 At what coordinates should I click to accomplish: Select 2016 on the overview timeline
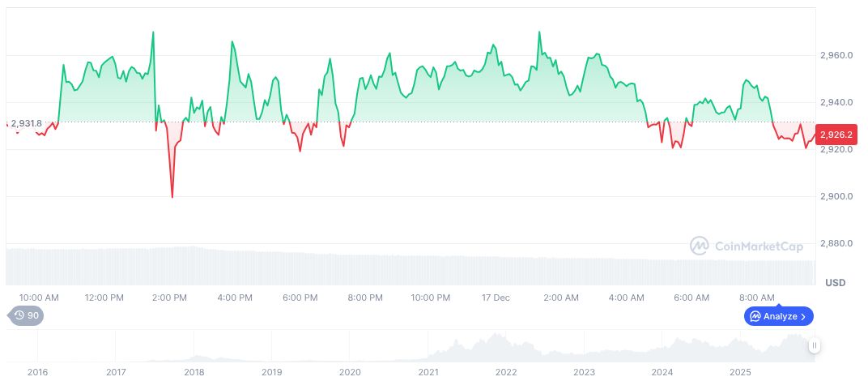point(37,371)
